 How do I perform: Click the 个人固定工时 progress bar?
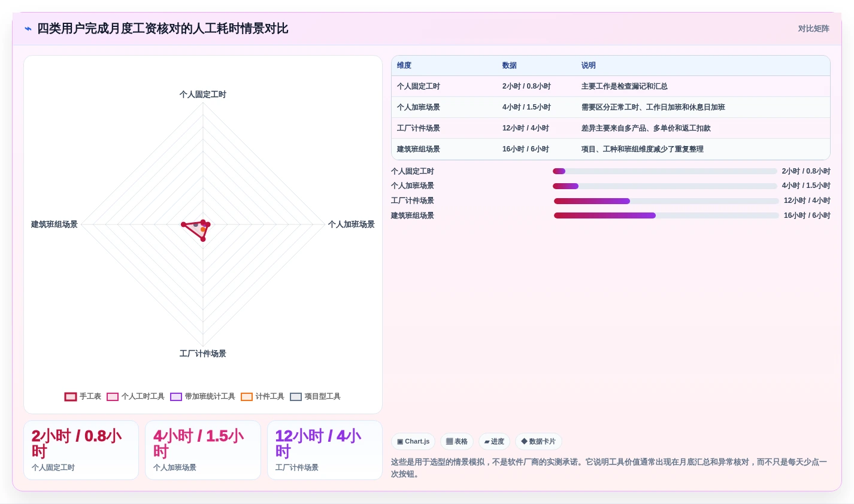click(x=665, y=171)
